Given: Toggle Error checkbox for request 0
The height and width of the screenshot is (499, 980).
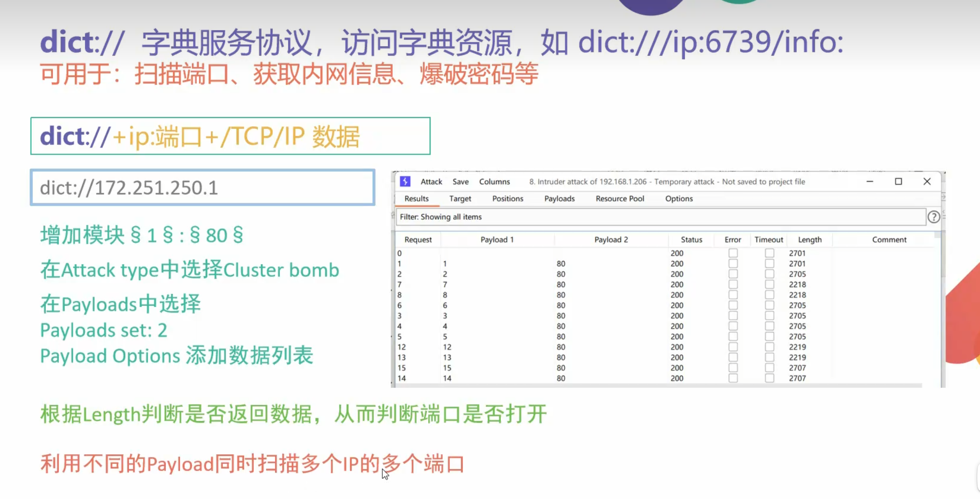Looking at the screenshot, I should point(733,253).
